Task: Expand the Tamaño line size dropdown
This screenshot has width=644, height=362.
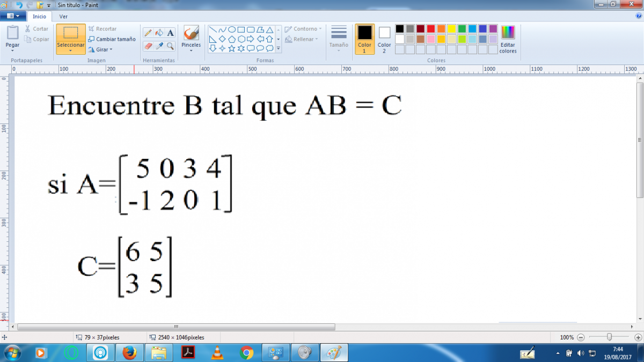Action: [339, 39]
